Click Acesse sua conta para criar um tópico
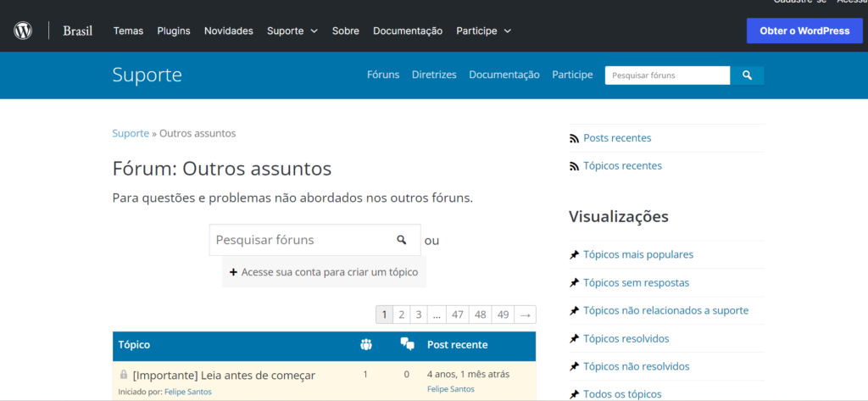This screenshot has height=401, width=868. coord(325,272)
